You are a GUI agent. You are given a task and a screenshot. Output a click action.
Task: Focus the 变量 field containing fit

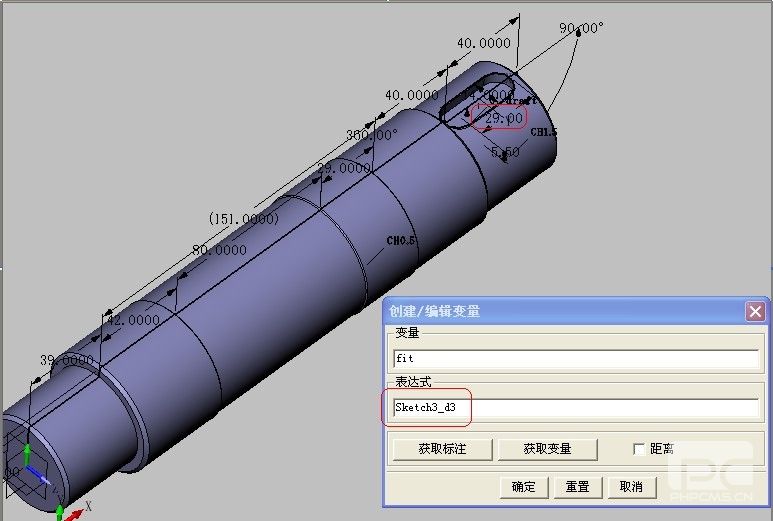[575, 357]
